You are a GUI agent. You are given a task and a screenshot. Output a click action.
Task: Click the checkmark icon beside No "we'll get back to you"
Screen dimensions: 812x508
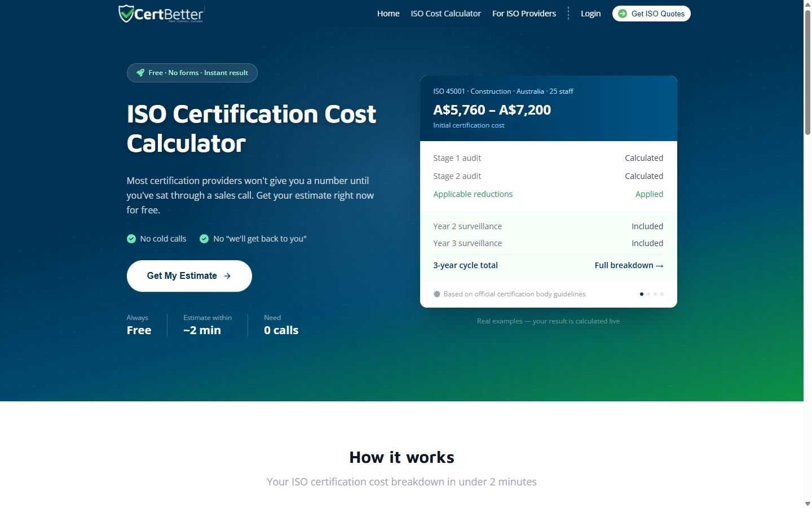204,239
